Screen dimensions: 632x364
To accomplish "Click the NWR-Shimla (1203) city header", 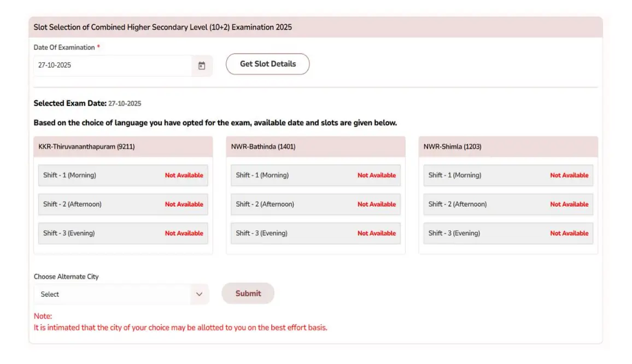I will [507, 146].
